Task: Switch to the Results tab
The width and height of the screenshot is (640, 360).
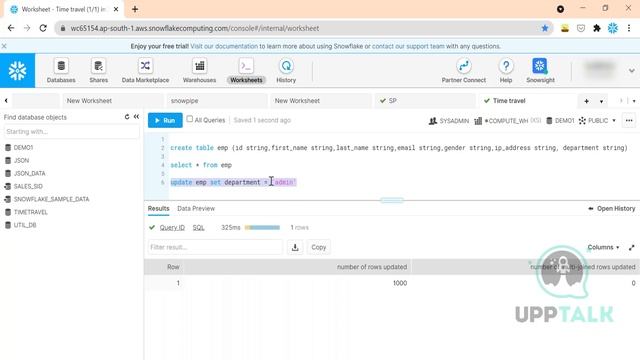Action: click(158, 209)
